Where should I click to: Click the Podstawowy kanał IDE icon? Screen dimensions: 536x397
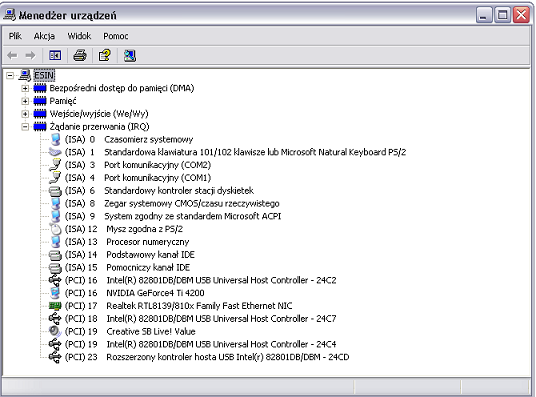coord(55,255)
